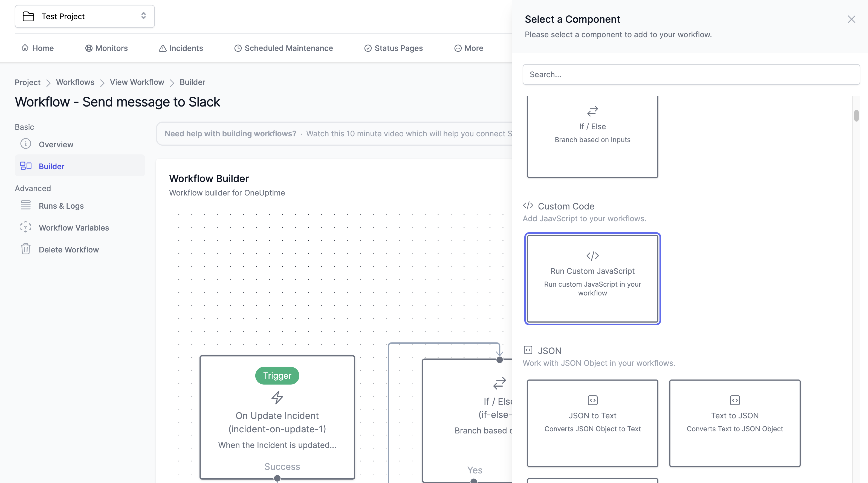This screenshot has width=868, height=483.
Task: Select the On Update Incident trigger node
Action: [277, 417]
